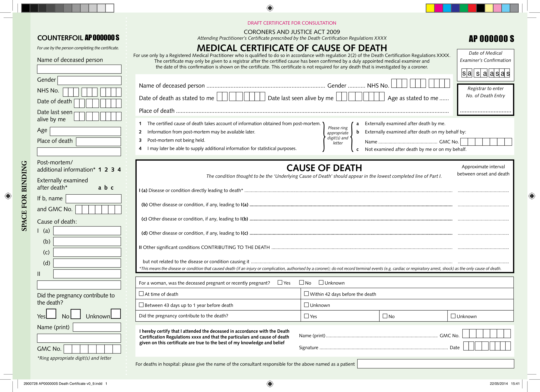540x392 pixels.
Task: Tick the counterfoil Yes pregnancy box
Action: pyautogui.click(x=51, y=314)
